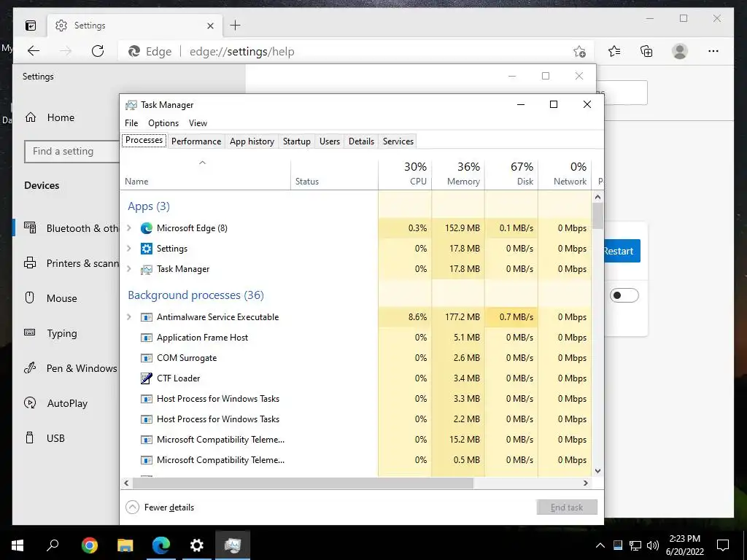This screenshot has width=747, height=560.
Task: Open the clock showing 2:23 PM
Action: coord(684,545)
